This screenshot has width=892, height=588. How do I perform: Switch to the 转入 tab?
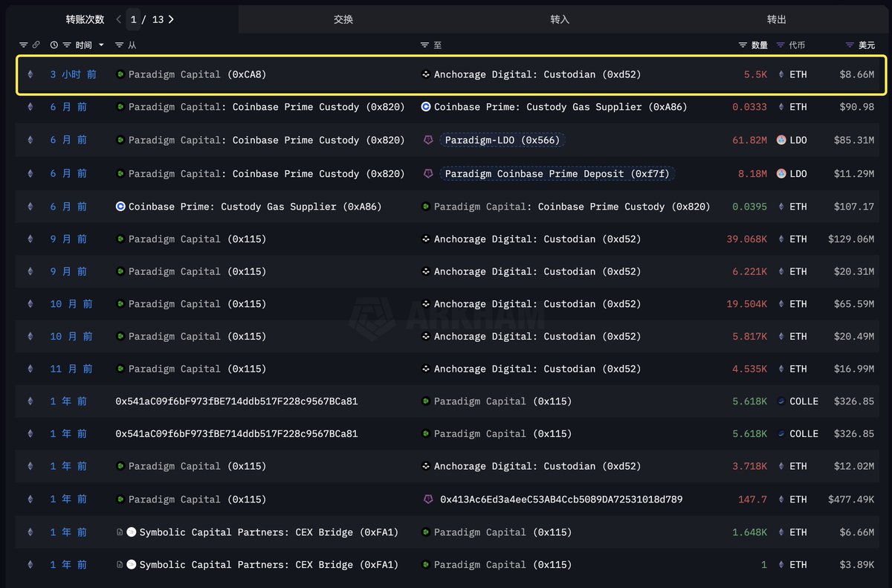pyautogui.click(x=559, y=19)
